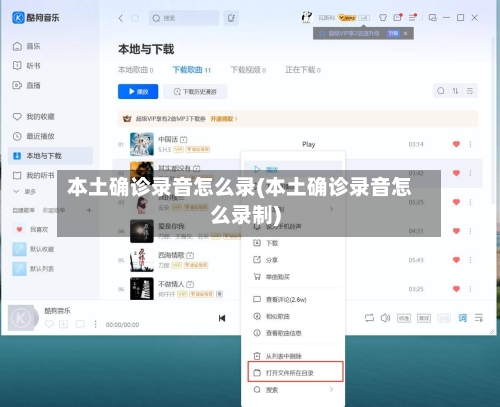
Task: Switch to the 自建歌单 playlist tab
Action: pos(24,210)
